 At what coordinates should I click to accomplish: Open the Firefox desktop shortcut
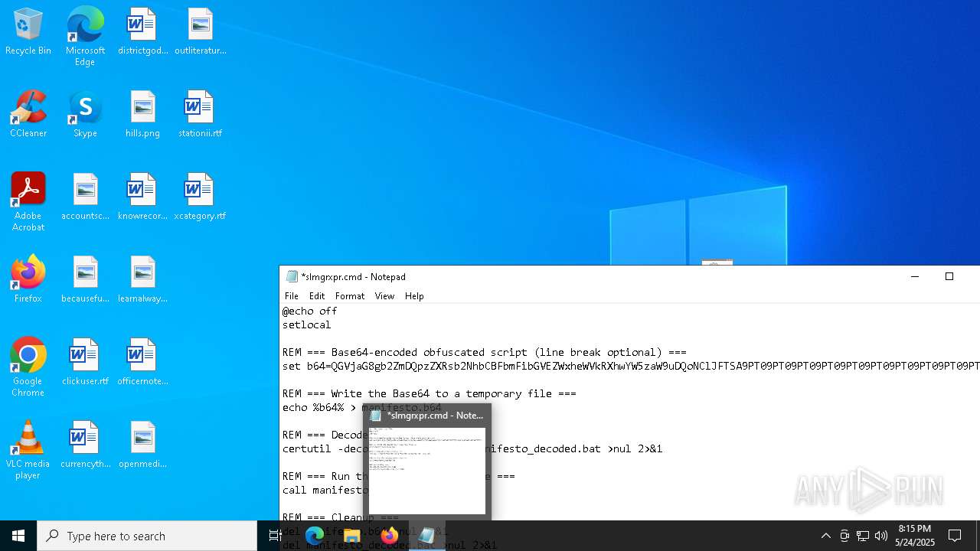[28, 279]
